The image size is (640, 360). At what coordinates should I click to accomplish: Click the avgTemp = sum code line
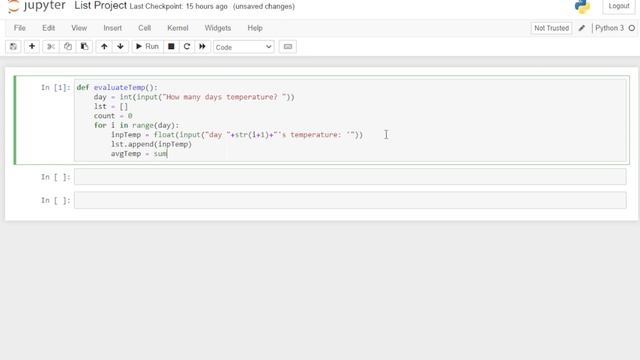[x=139, y=153]
